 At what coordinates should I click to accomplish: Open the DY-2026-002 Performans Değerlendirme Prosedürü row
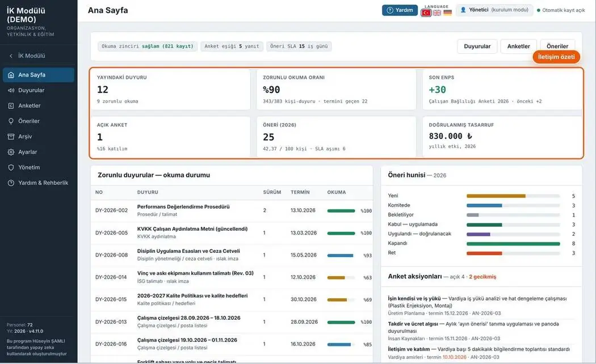tap(232, 211)
